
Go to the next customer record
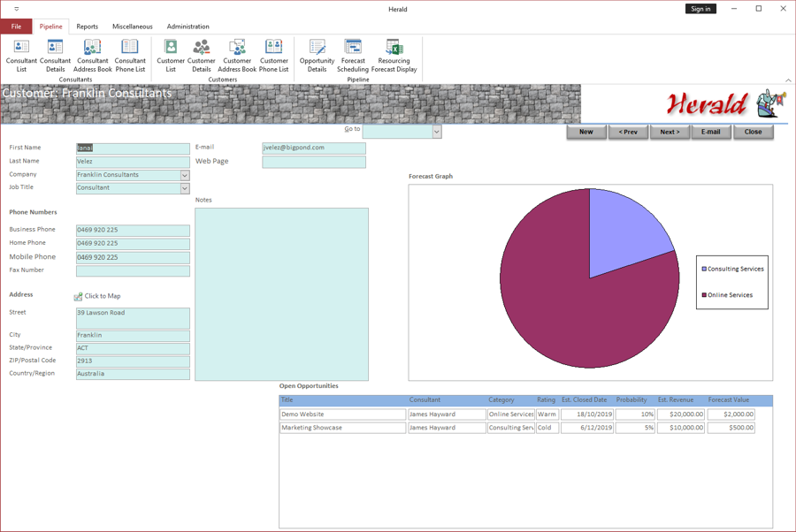pos(670,132)
